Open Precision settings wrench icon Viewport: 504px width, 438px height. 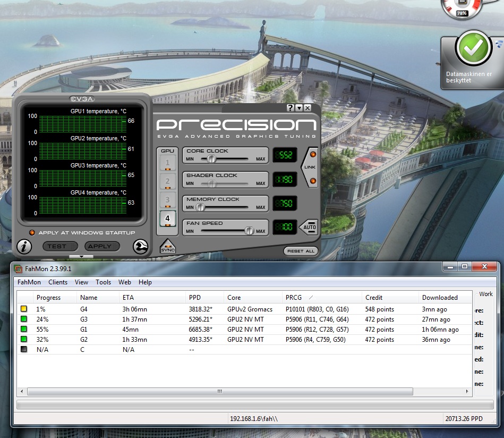pyautogui.click(x=140, y=247)
